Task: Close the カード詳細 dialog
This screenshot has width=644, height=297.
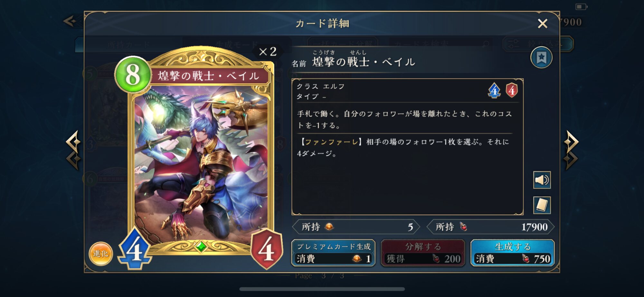Action: click(x=543, y=23)
